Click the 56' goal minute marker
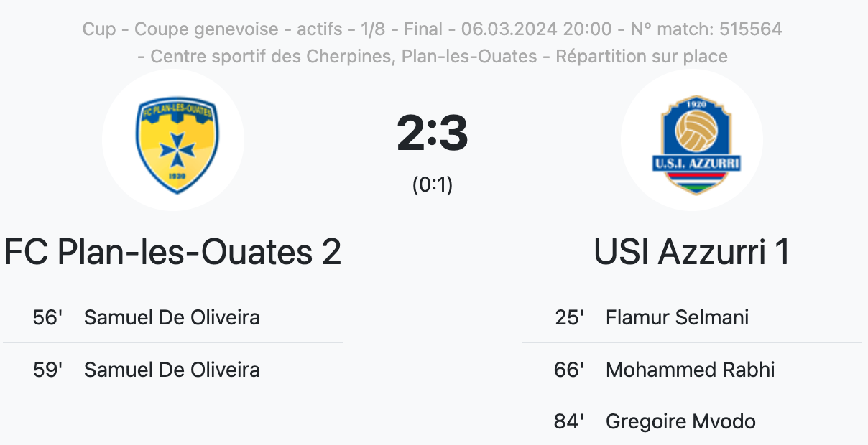Screen dimensions: 868x445 (48, 317)
